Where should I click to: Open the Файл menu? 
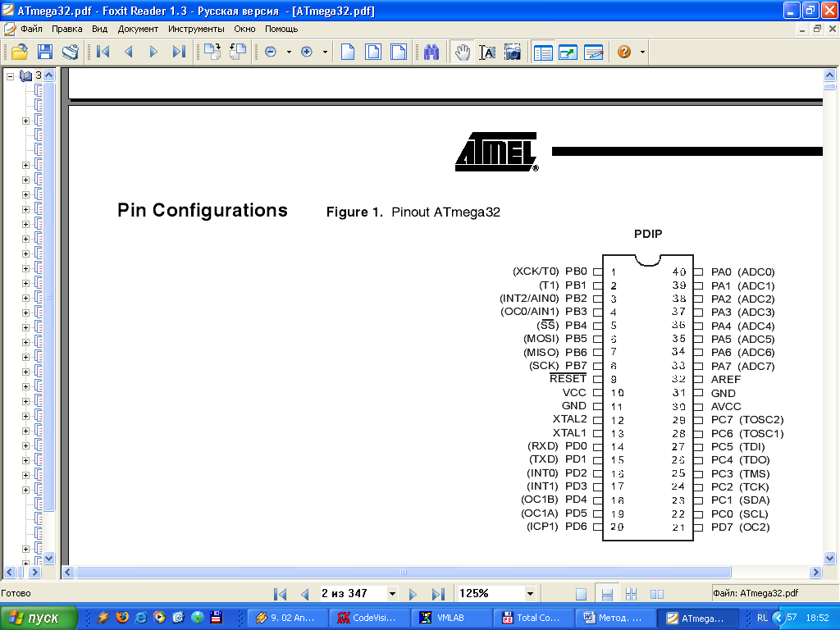pos(31,29)
